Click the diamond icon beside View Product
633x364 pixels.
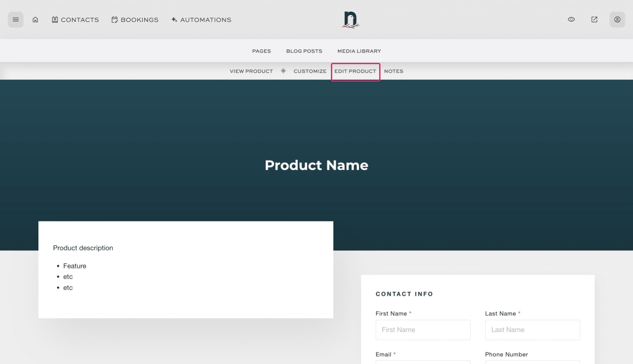coord(283,71)
